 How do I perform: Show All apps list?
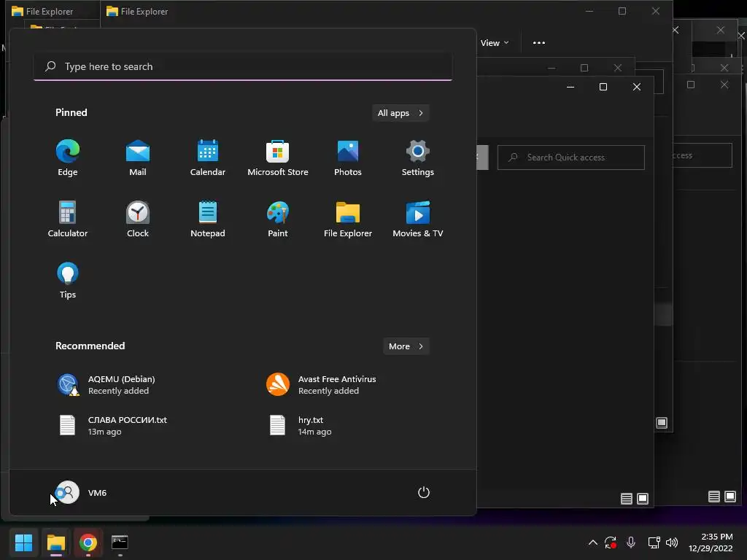pyautogui.click(x=400, y=113)
